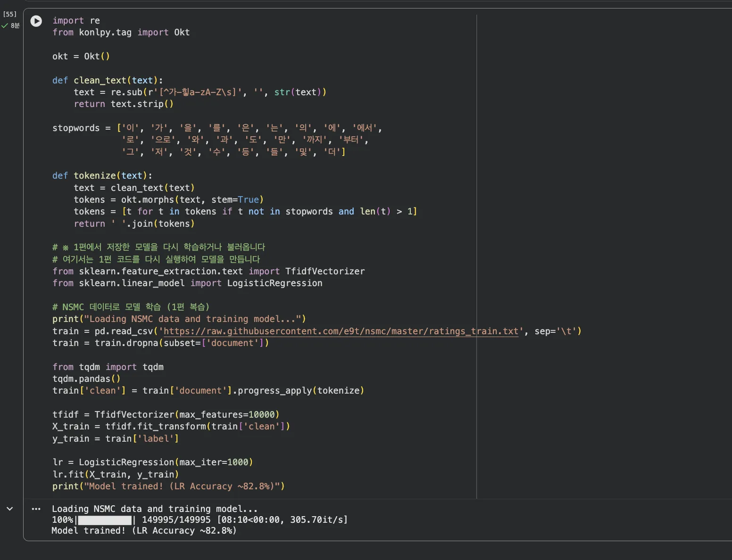
Task: Click the 'Model trained!' output text
Action: click(144, 531)
